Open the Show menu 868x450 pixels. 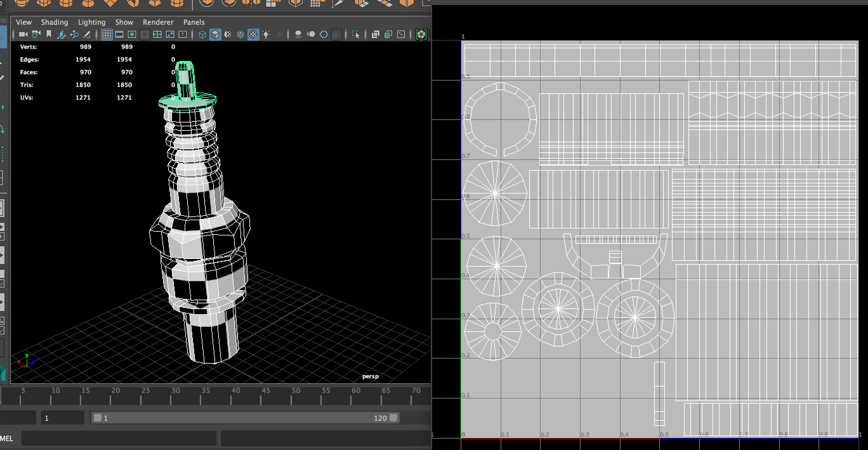click(x=124, y=22)
